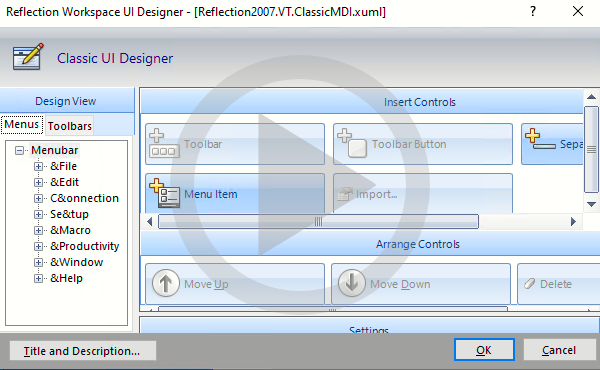This screenshot has width=600, height=370.
Task: Expand the &Productivity tree node
Action: click(x=38, y=246)
